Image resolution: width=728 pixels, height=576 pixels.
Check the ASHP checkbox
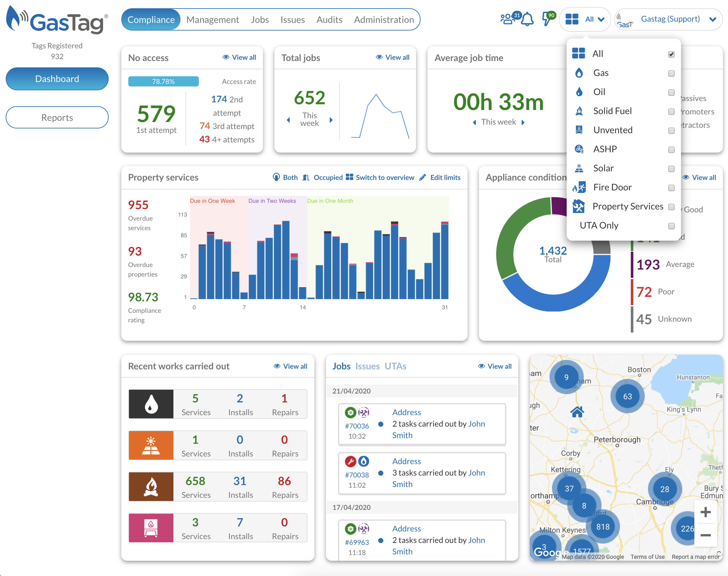671,149
